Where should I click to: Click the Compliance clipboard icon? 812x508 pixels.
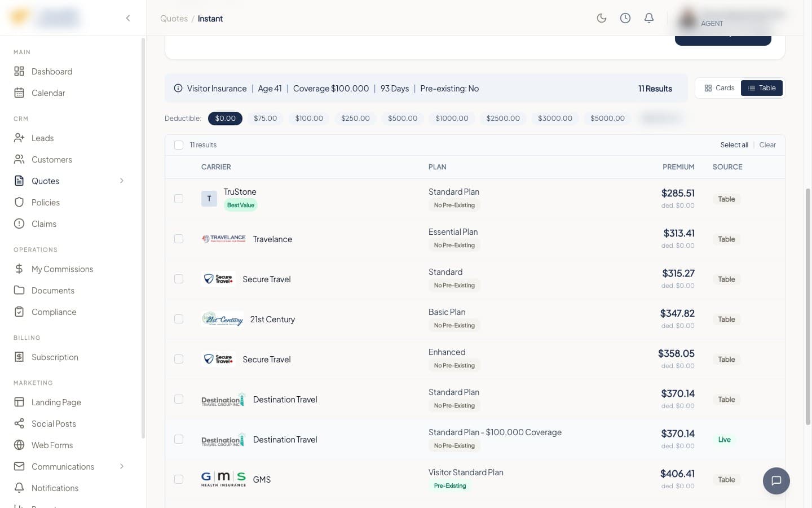[19, 312]
